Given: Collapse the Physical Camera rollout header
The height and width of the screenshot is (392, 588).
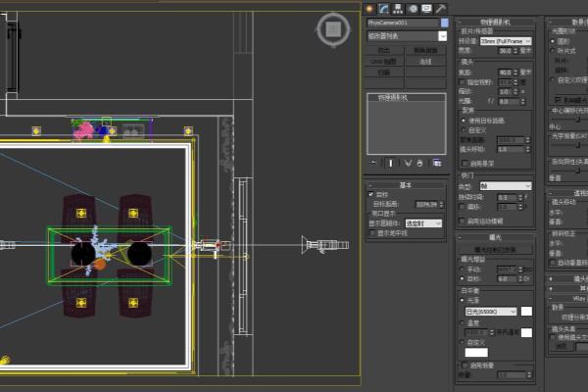Looking at the screenshot, I should pyautogui.click(x=495, y=23).
